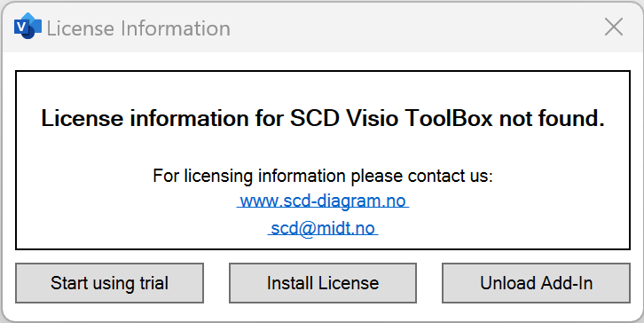Select the 'SCD Visio ToolBox' product name in heading

click(391, 119)
